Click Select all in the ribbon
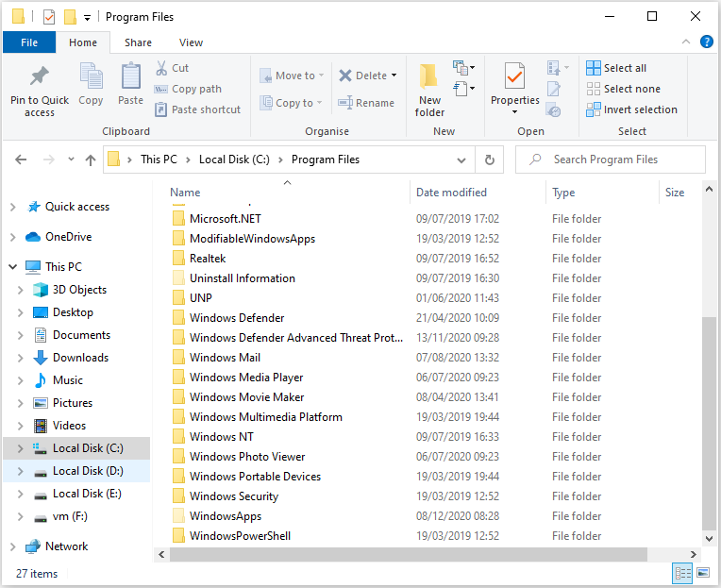 tap(616, 68)
